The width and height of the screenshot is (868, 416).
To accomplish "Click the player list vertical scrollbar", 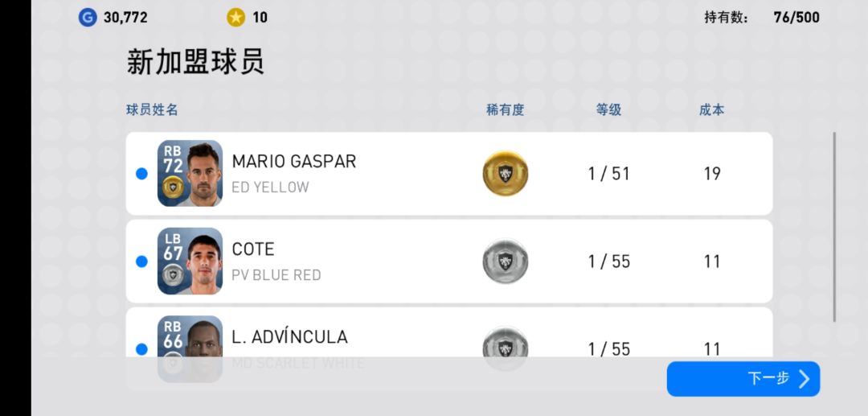I will pos(834,227).
